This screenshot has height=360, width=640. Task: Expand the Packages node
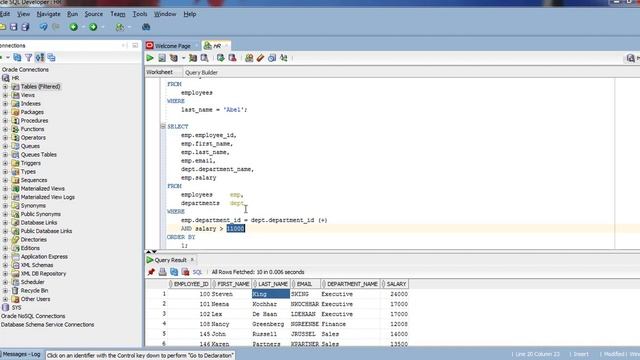click(5, 112)
